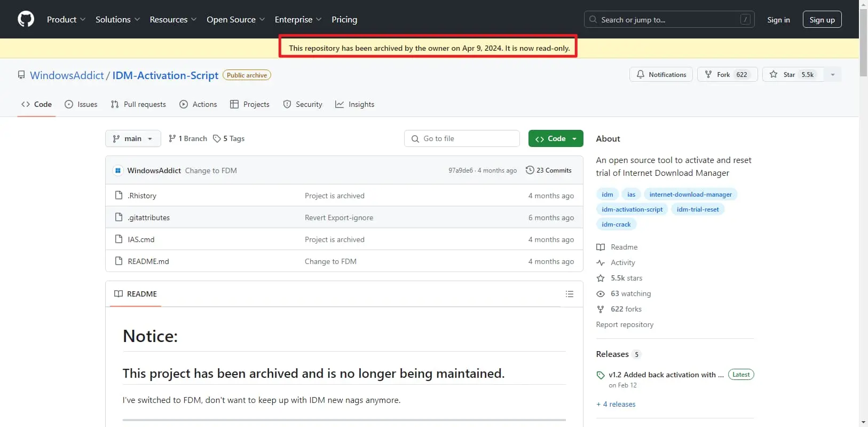Screen dimensions: 868x427
Task: Click the idm-crack topic tag
Action: [616, 224]
